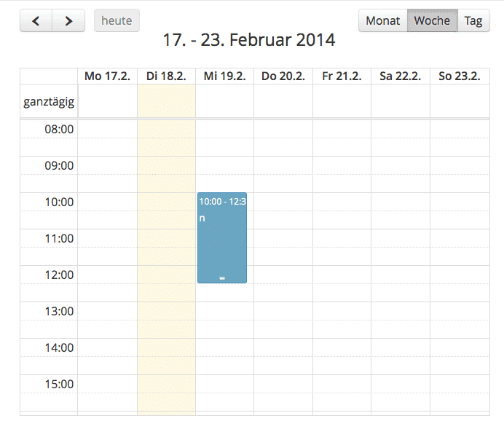Click the 13:00 slot on Friday
504x429 pixels.
[342, 311]
